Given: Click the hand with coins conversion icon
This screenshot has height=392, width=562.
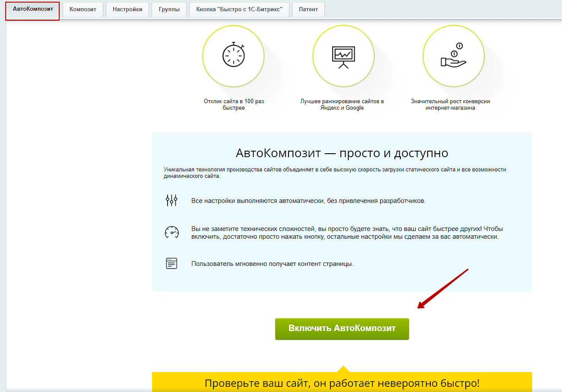Looking at the screenshot, I should pyautogui.click(x=453, y=54).
